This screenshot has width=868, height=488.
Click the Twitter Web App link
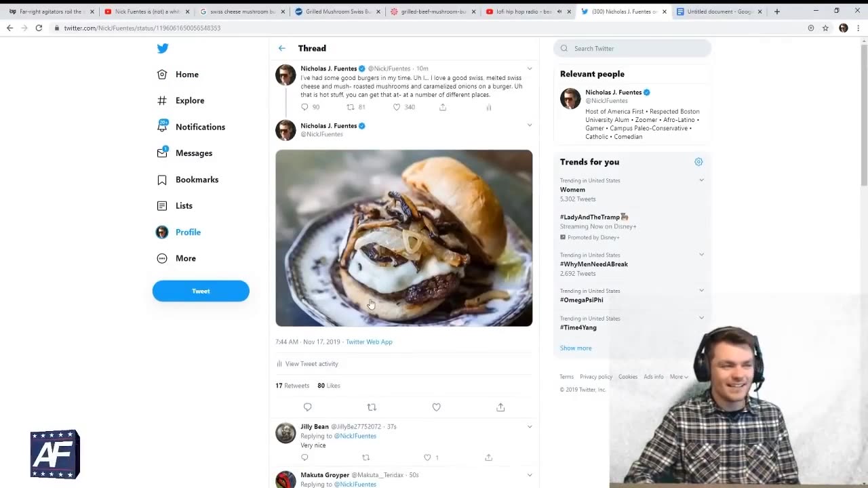pyautogui.click(x=369, y=342)
